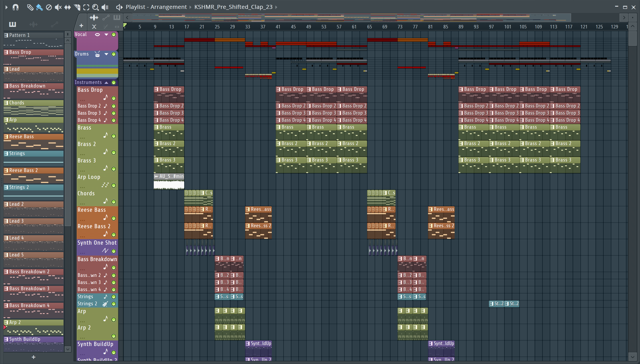
Task: Select the Slice blade tool
Action: (x=77, y=7)
